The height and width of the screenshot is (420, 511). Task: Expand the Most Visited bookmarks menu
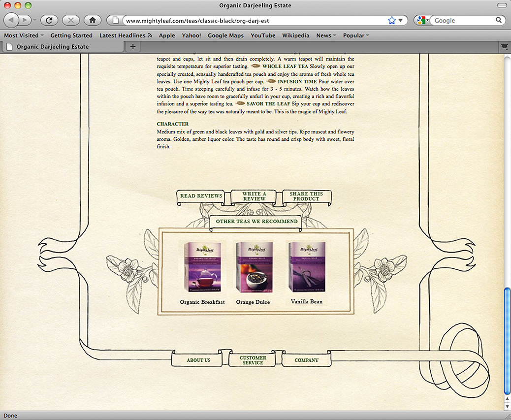(x=24, y=35)
